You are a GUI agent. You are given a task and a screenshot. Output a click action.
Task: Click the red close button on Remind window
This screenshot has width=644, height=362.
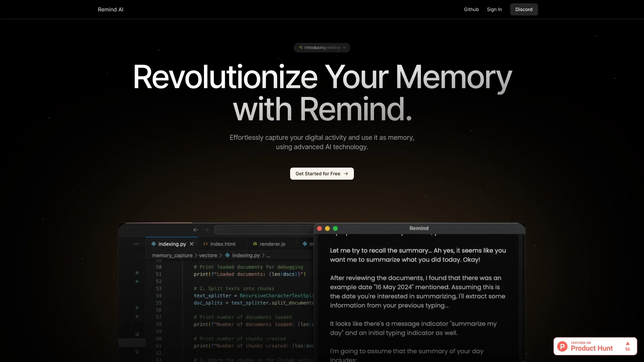click(x=319, y=229)
